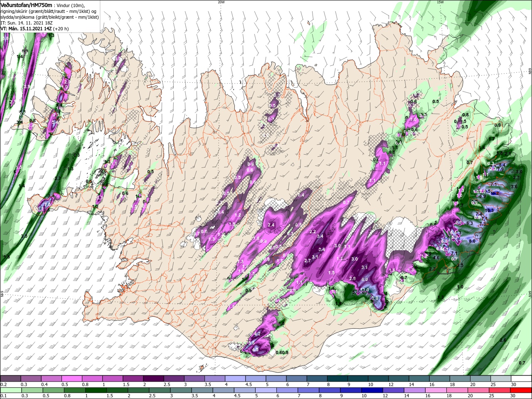Select the white 30 snow legend swatch
The image size is (532, 399).
[x=521, y=379]
